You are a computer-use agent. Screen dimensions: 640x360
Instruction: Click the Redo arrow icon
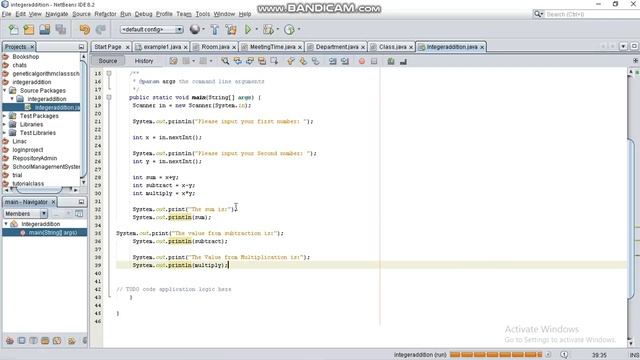click(x=100, y=29)
